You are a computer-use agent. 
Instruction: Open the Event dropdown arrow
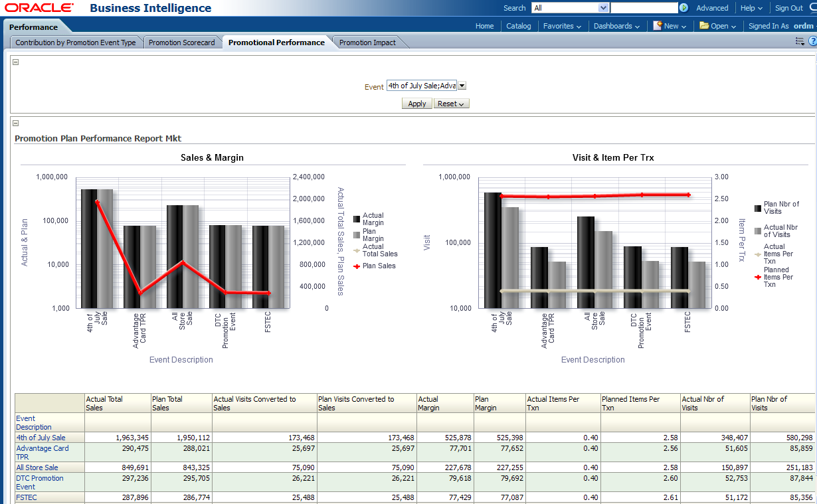[462, 86]
